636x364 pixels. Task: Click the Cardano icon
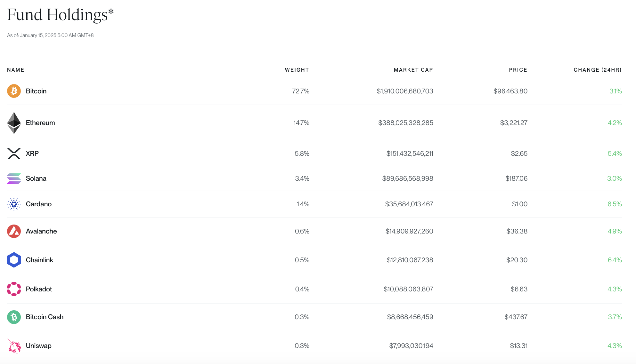click(14, 204)
